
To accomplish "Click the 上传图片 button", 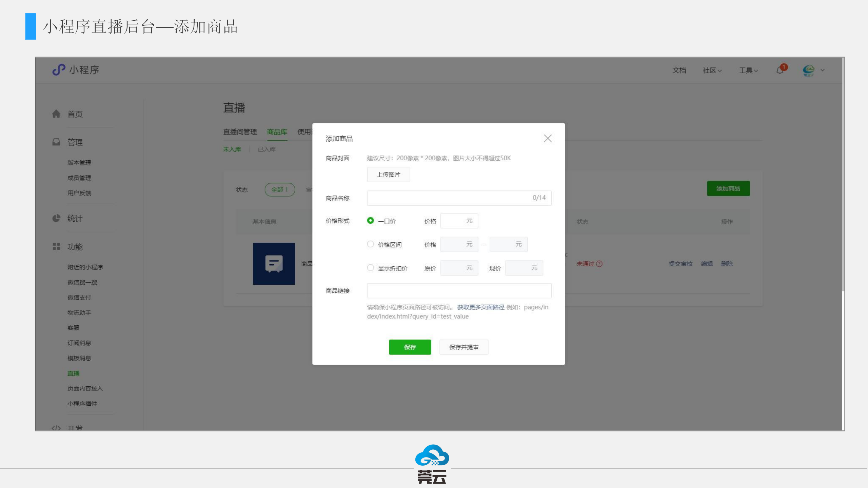I will (389, 175).
